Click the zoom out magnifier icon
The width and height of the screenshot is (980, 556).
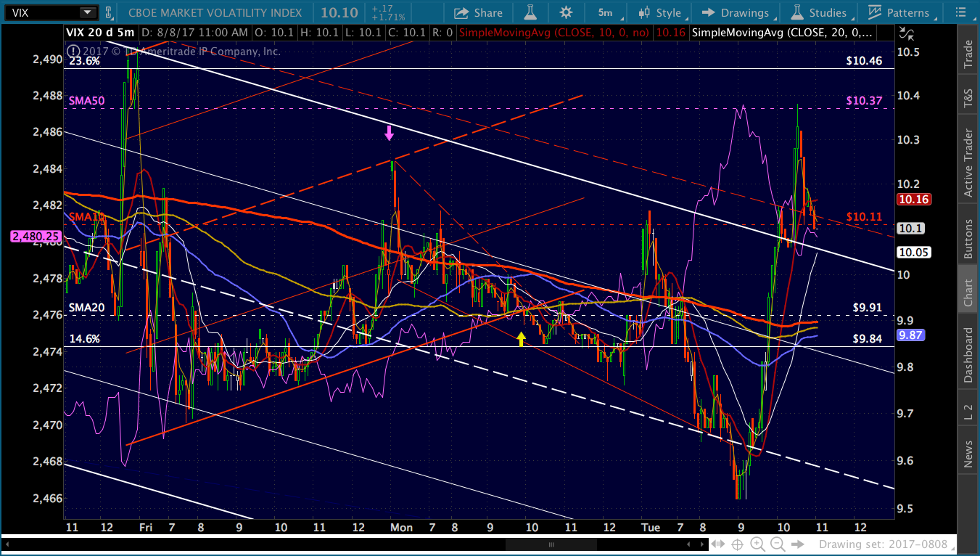pyautogui.click(x=778, y=544)
